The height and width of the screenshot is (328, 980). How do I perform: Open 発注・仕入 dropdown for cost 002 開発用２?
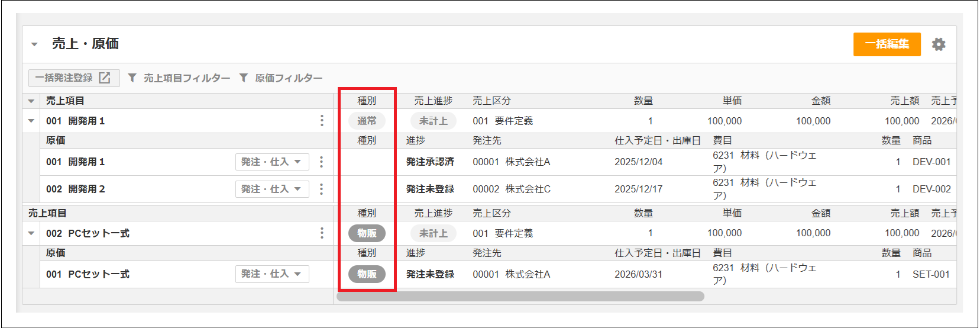pyautogui.click(x=272, y=189)
